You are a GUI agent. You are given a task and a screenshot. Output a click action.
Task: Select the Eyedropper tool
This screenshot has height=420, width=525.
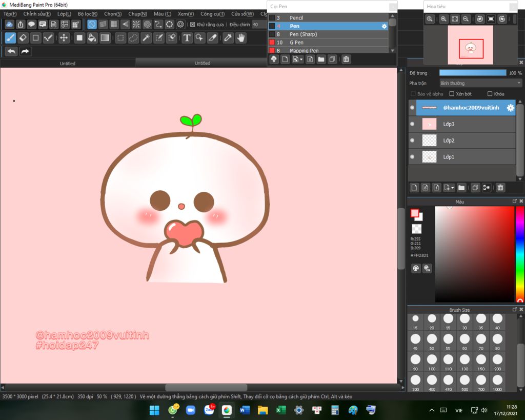tap(228, 38)
